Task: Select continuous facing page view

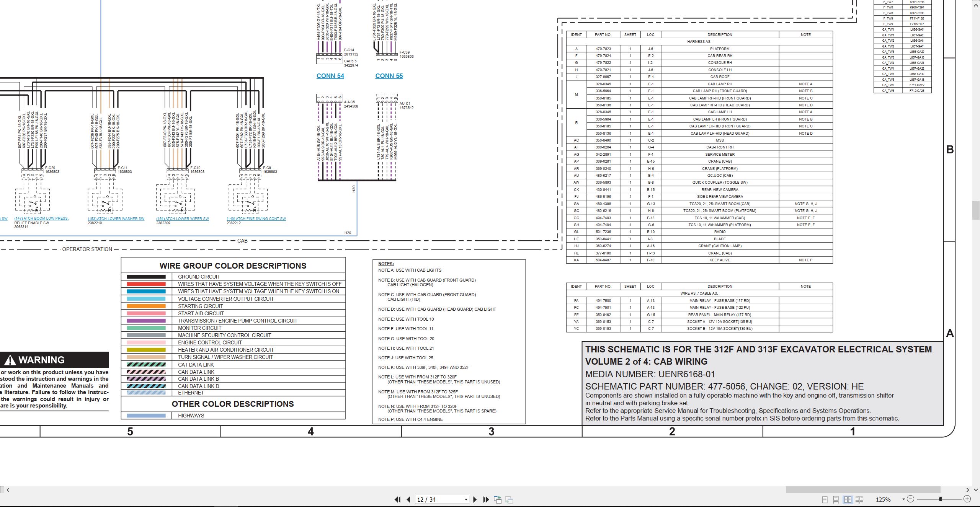Action: pos(859,499)
